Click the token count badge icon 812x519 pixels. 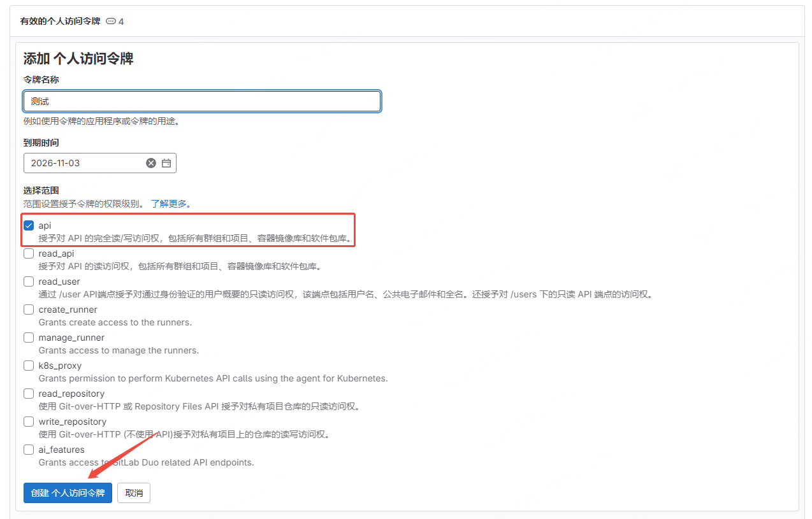[111, 21]
